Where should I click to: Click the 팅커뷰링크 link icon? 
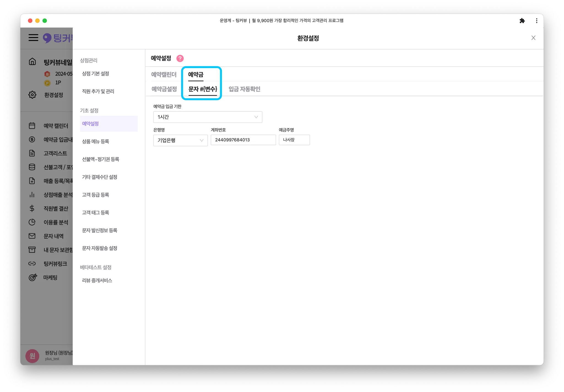click(x=32, y=264)
